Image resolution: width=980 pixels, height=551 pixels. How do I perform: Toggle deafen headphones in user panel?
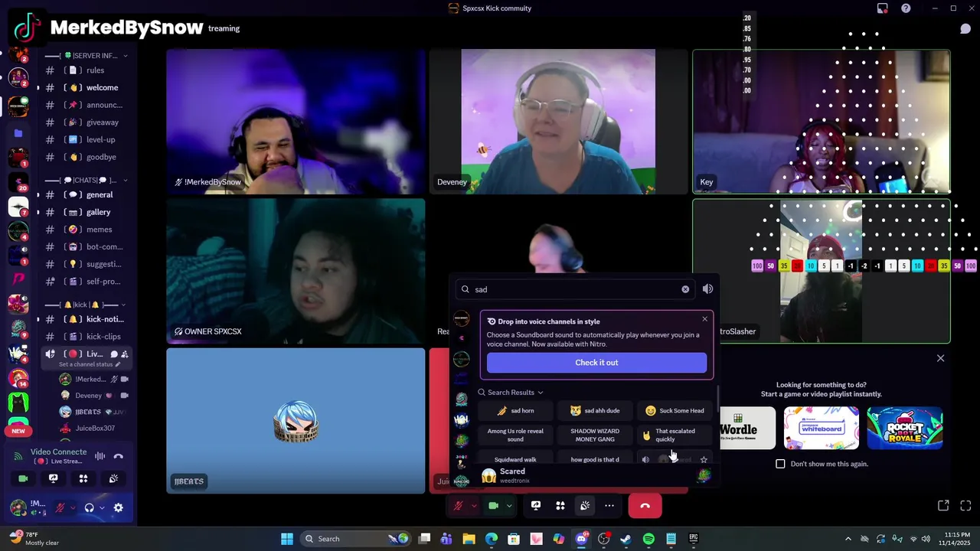pos(90,507)
